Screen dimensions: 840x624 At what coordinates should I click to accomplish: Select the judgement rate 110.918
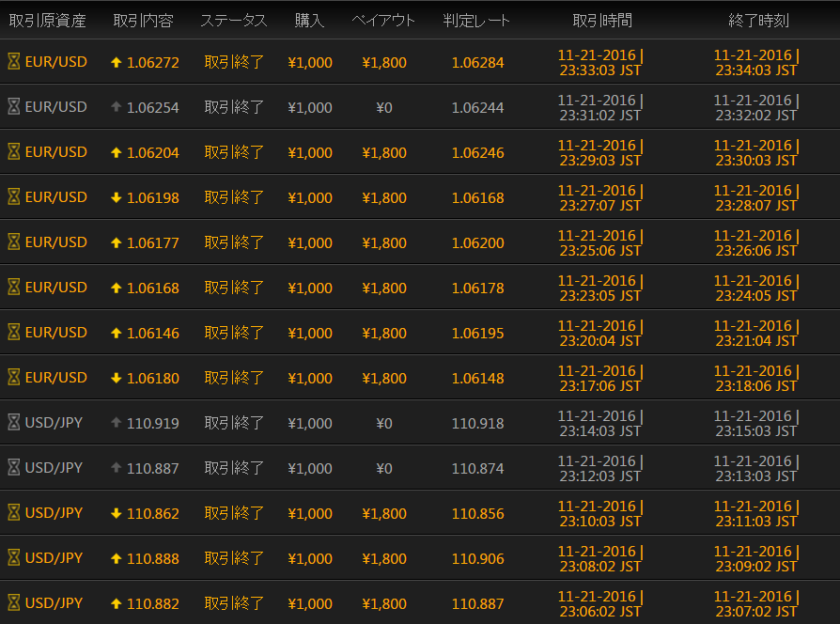pos(478,423)
